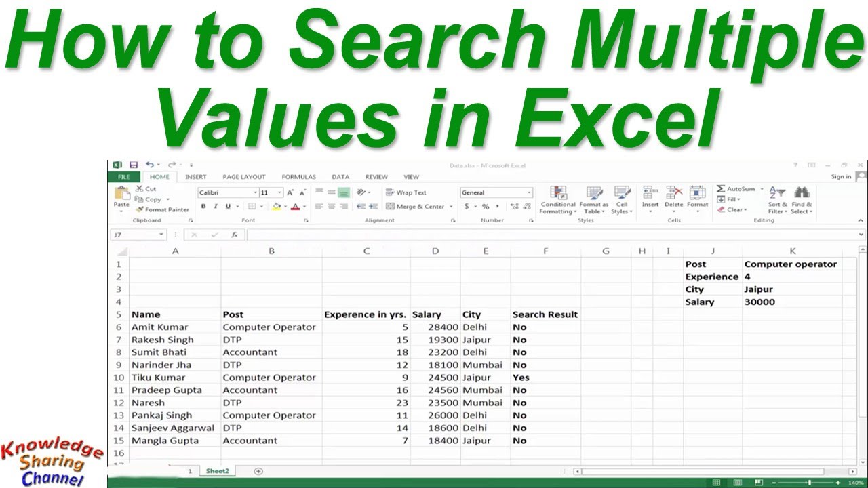The image size is (868, 488).
Task: Expand the Name Box dropdown arrow
Action: [x=161, y=235]
